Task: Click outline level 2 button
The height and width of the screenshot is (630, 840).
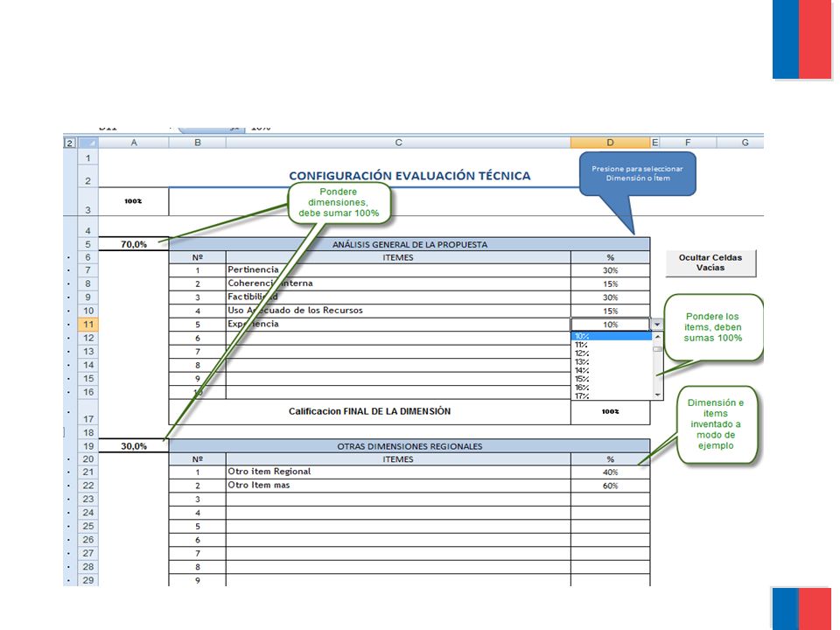Action: coord(70,143)
